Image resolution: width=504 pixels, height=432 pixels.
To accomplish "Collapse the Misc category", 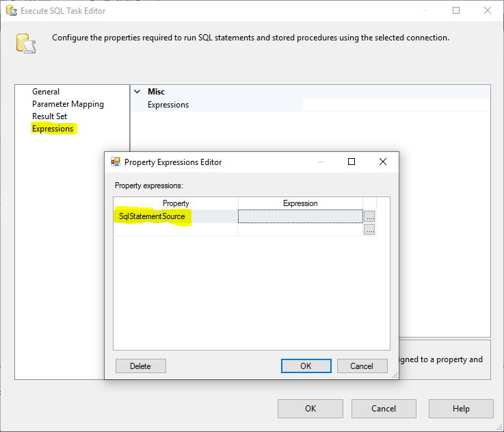I will pyautogui.click(x=137, y=92).
